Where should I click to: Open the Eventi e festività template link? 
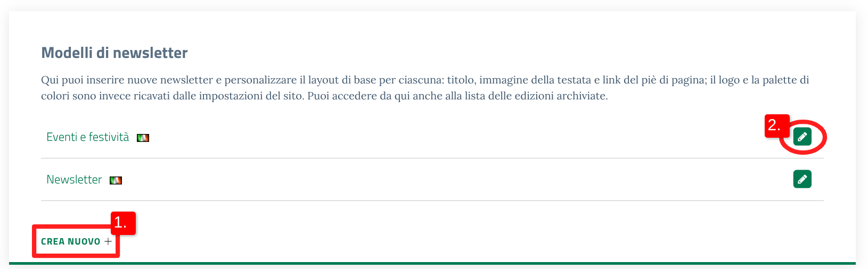(x=88, y=137)
